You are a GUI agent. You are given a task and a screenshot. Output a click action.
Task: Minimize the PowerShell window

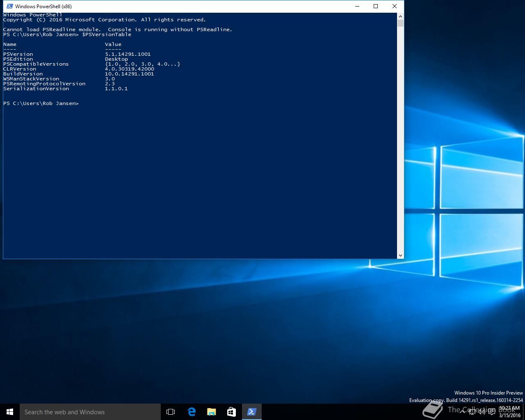click(x=358, y=6)
